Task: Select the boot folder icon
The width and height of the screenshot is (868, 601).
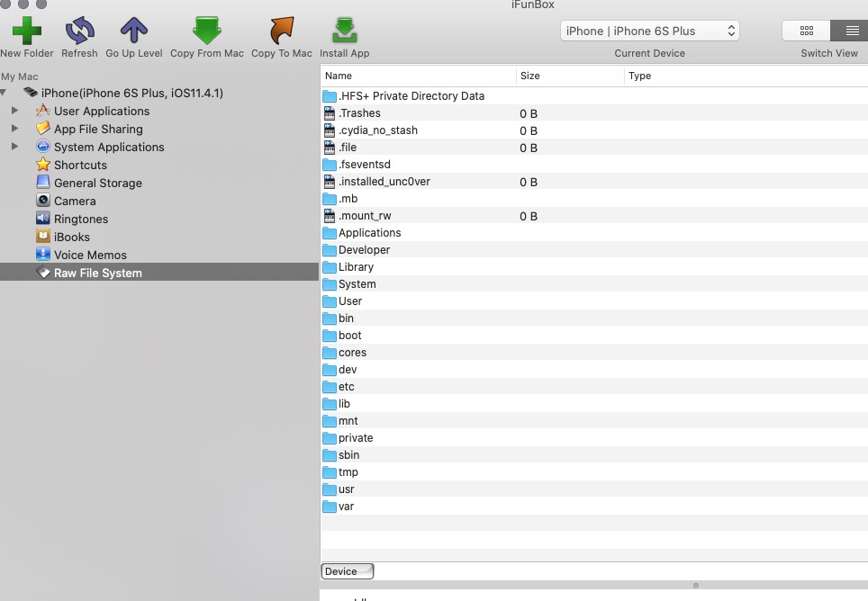Action: pos(330,336)
